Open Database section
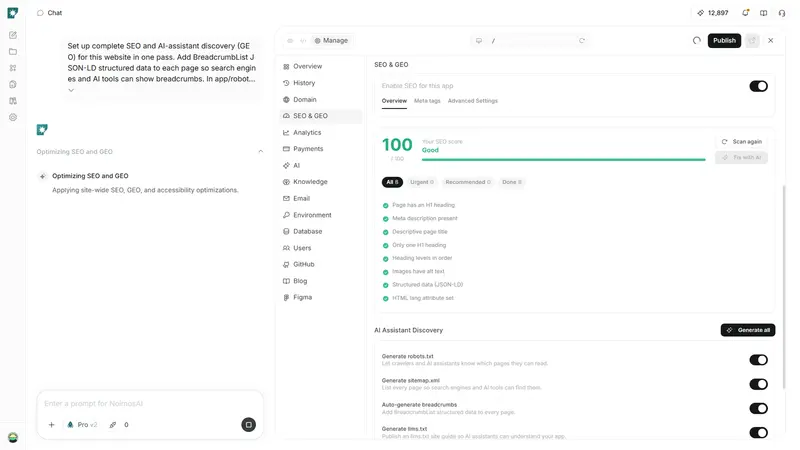The width and height of the screenshot is (800, 450). (x=320, y=231)
